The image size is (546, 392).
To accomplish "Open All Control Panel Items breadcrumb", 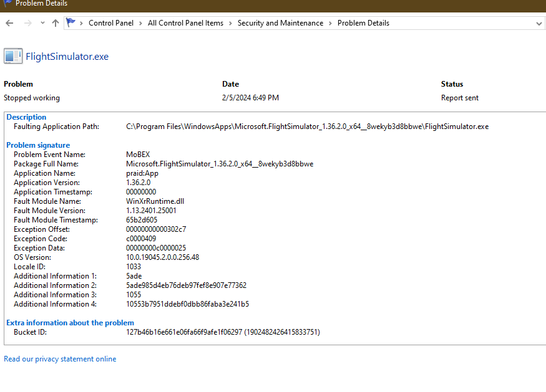I will 185,23.
